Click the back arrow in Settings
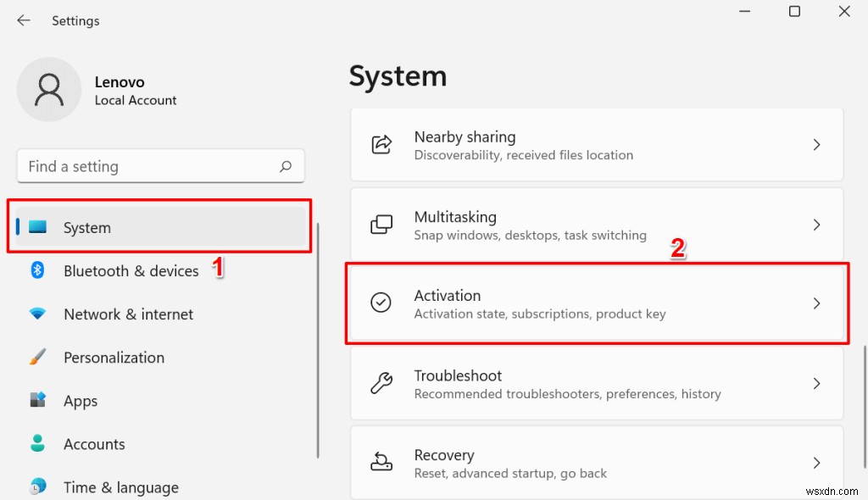This screenshot has height=500, width=868. coord(23,20)
